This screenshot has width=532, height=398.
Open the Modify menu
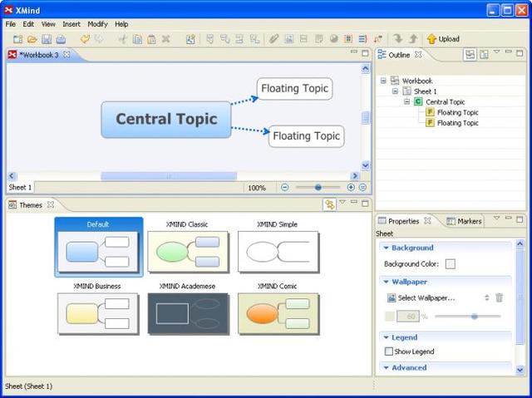[x=97, y=24]
